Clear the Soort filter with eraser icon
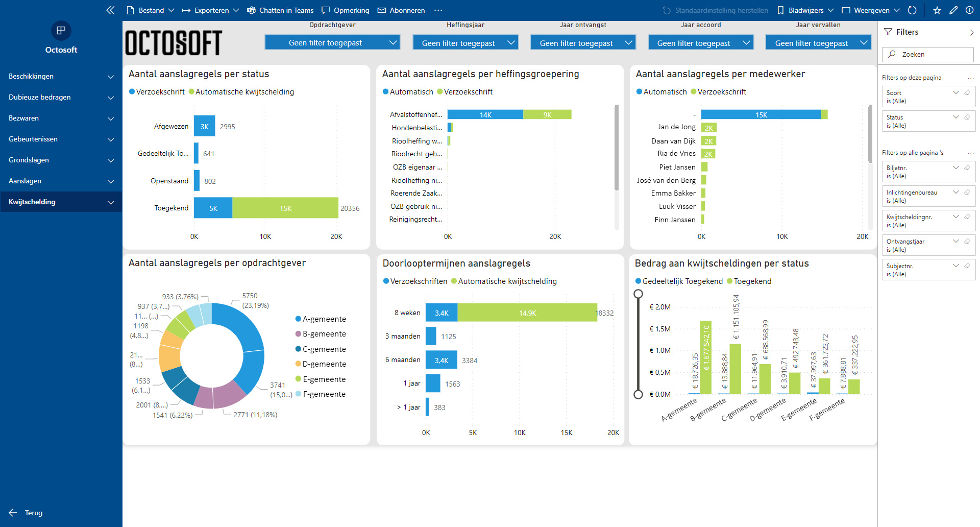This screenshot has height=527, width=980. coord(967,93)
